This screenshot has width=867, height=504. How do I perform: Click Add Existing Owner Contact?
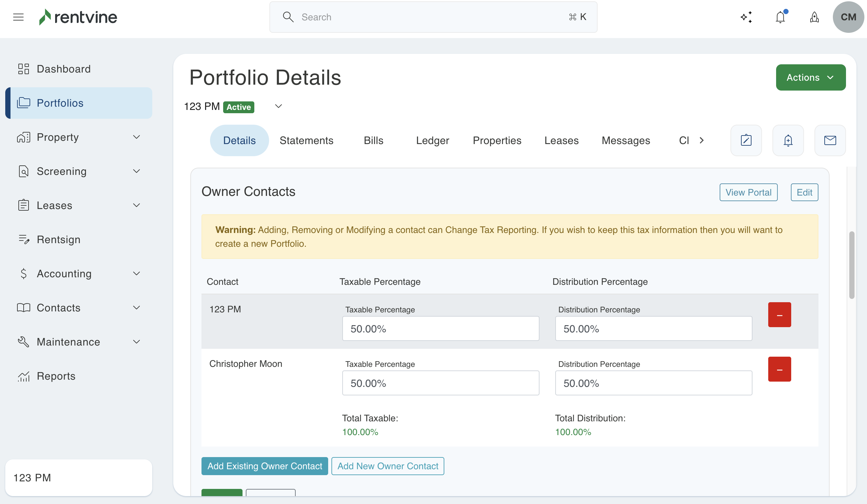(x=264, y=466)
